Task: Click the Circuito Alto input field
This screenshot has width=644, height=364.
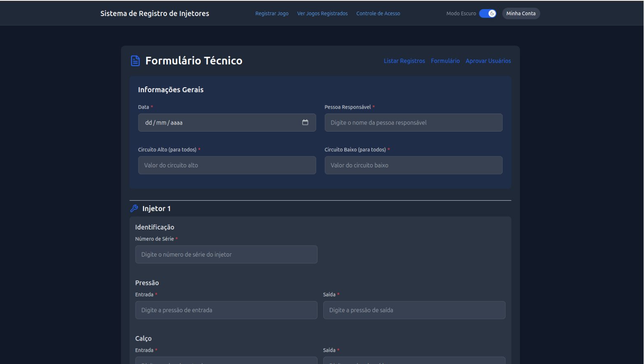Action: pos(227,165)
